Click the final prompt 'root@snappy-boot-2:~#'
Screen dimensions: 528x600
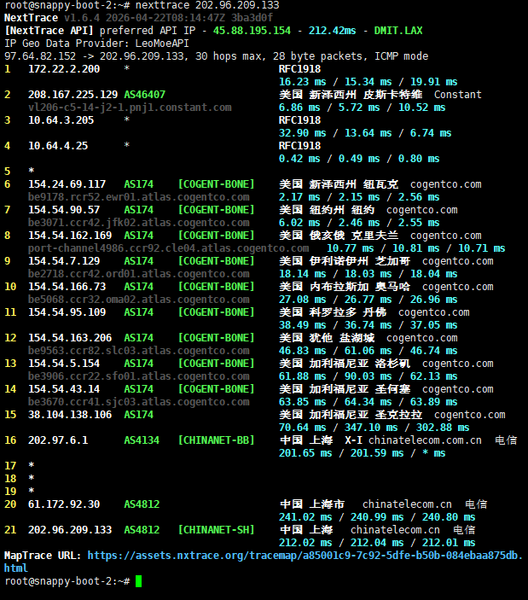(x=67, y=581)
